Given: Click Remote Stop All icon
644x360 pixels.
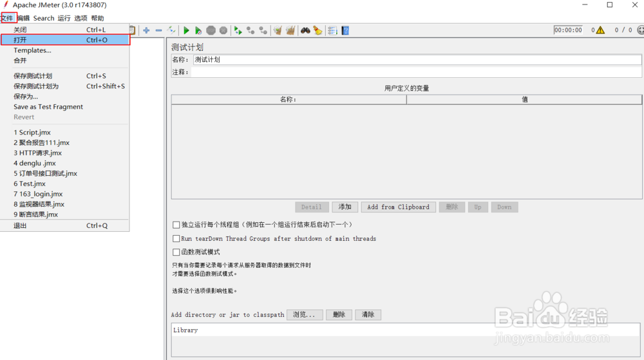Looking at the screenshot, I should tap(250, 30).
